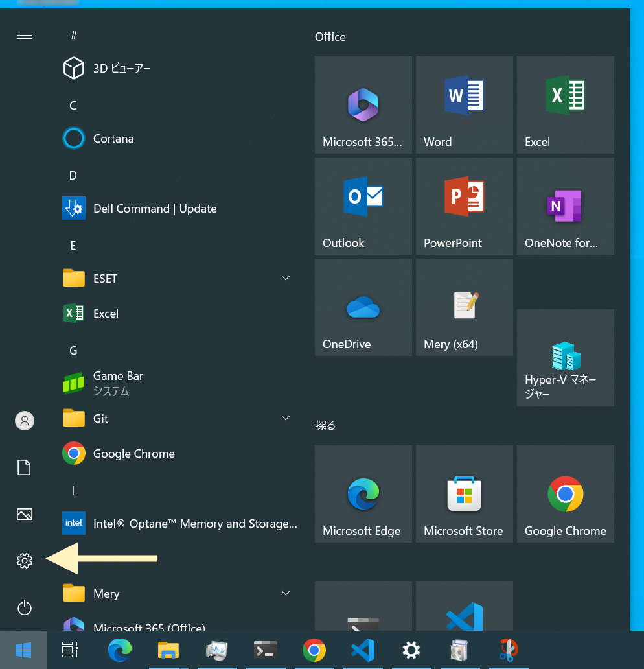Open Visual Studio Code on the taskbar
The height and width of the screenshot is (669, 644).
tap(363, 650)
